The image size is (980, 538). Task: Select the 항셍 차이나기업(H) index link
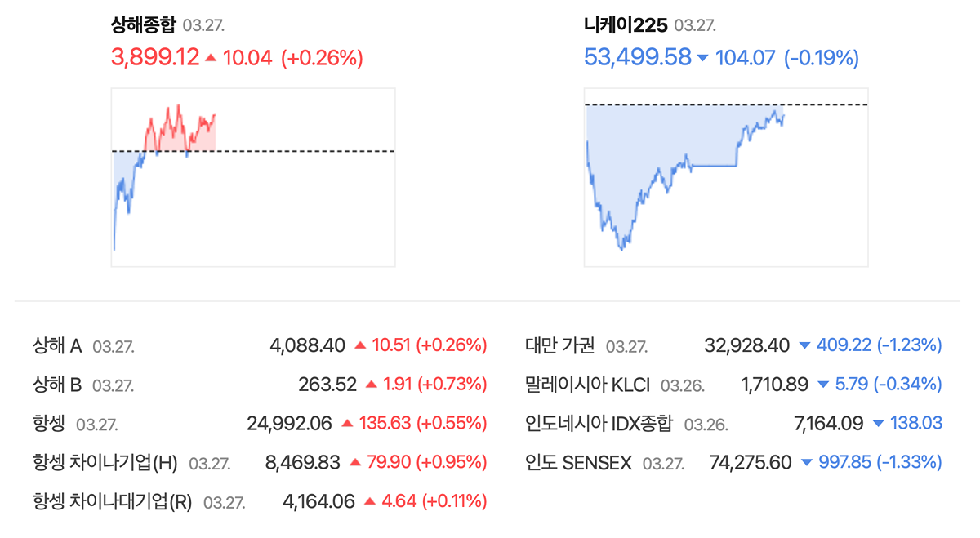point(105,463)
